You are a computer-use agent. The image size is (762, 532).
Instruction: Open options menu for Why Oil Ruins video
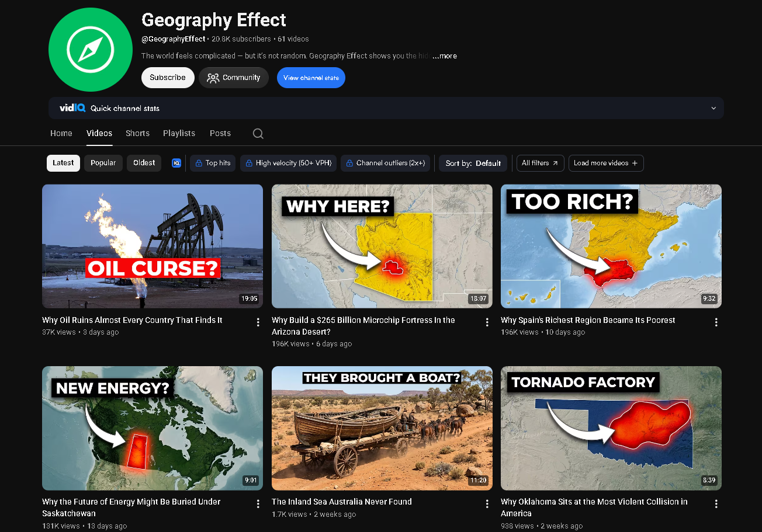(258, 322)
